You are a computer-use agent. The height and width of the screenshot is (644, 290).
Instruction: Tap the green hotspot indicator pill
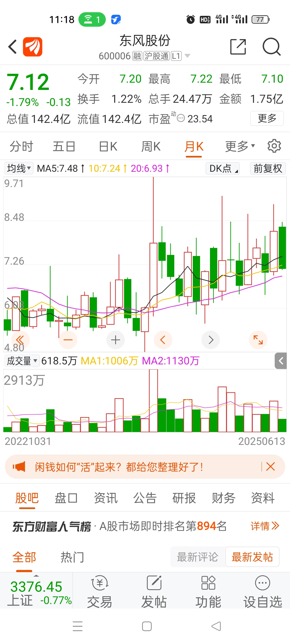92,19
